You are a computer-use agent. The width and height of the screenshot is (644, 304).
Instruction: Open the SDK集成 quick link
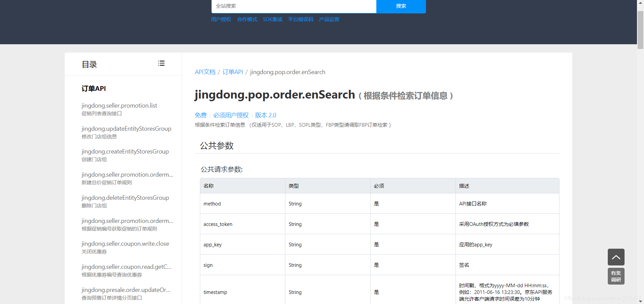[x=273, y=19]
